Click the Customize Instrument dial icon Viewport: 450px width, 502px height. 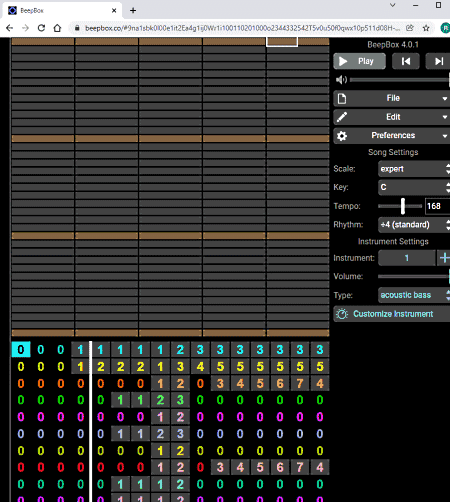[342, 314]
